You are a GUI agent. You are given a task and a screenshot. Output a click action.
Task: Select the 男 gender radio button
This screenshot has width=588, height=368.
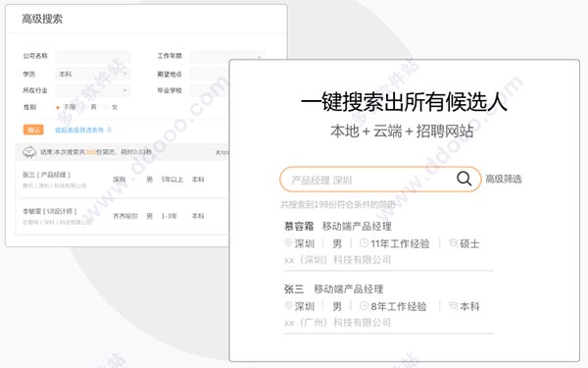pyautogui.click(x=85, y=107)
